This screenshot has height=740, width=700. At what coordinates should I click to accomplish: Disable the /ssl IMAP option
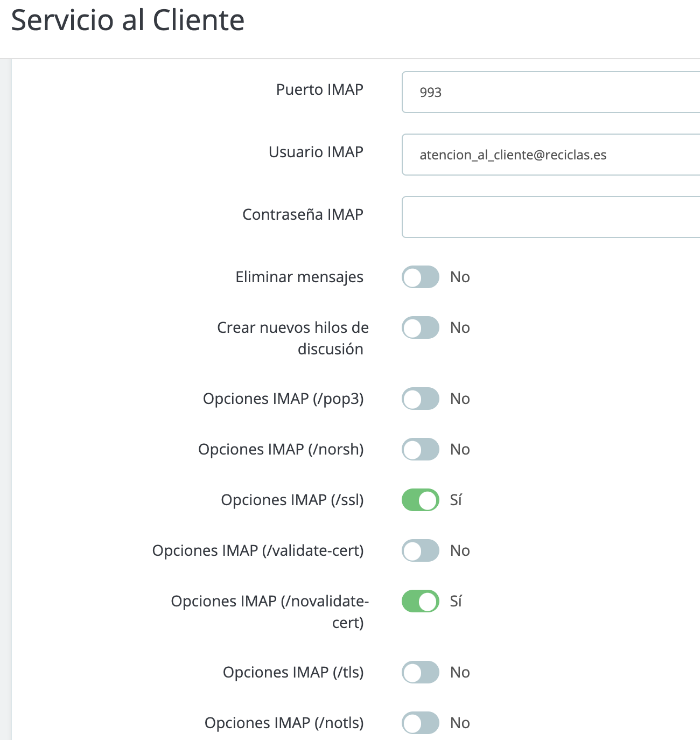pos(421,500)
